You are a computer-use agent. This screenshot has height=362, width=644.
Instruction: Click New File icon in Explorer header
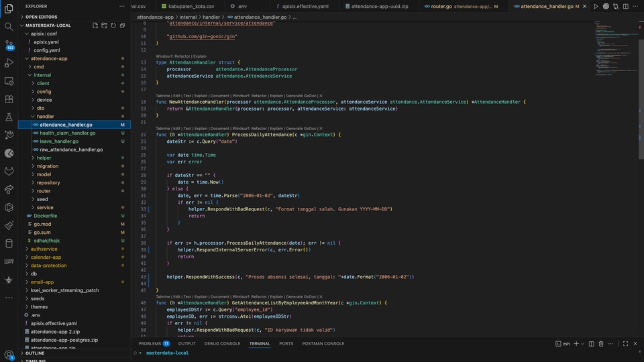95,25
